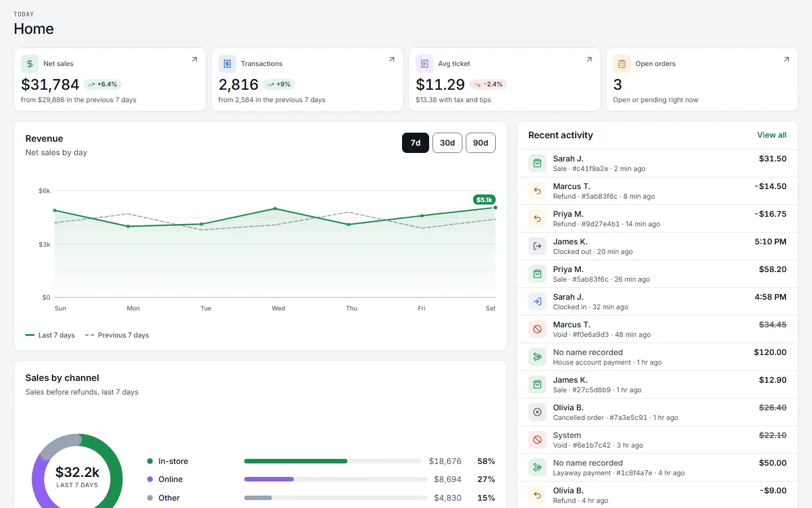Click sale bag icon for James K. $12.90
This screenshot has width=812, height=508.
point(537,384)
